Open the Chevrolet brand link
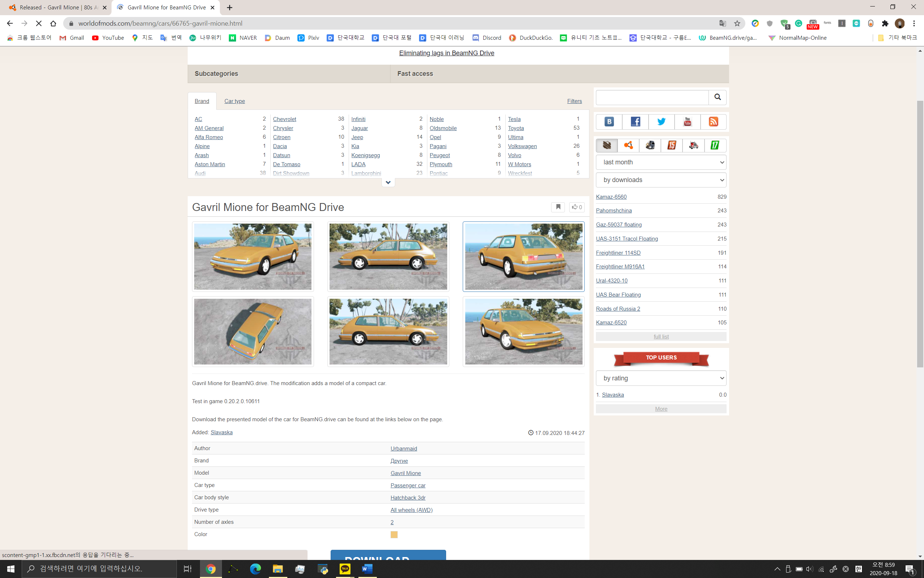The image size is (924, 578). (x=284, y=119)
